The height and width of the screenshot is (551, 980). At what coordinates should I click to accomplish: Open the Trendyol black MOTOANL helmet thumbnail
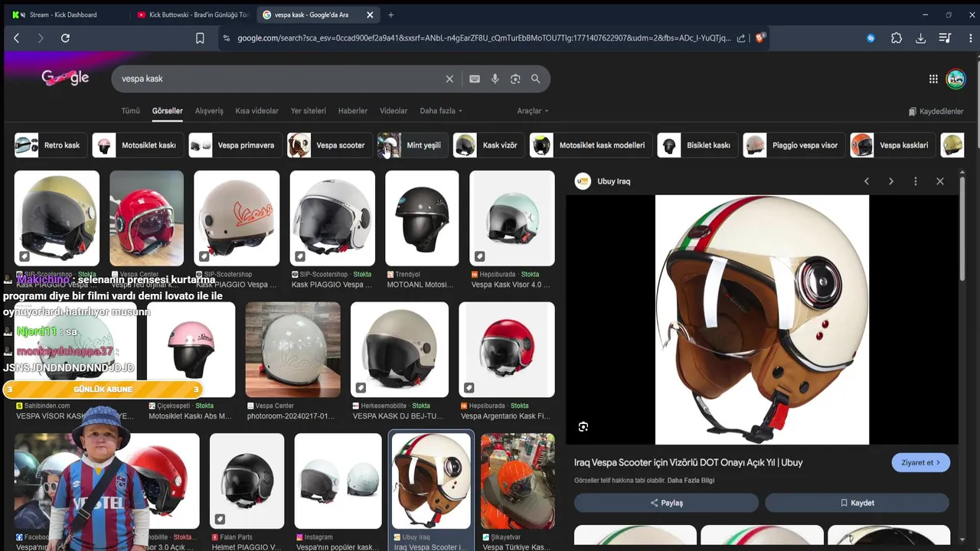pos(422,218)
